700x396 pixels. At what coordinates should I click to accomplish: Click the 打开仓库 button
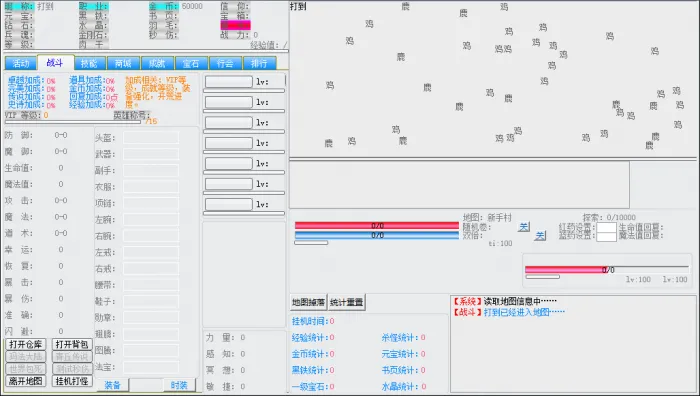25,344
